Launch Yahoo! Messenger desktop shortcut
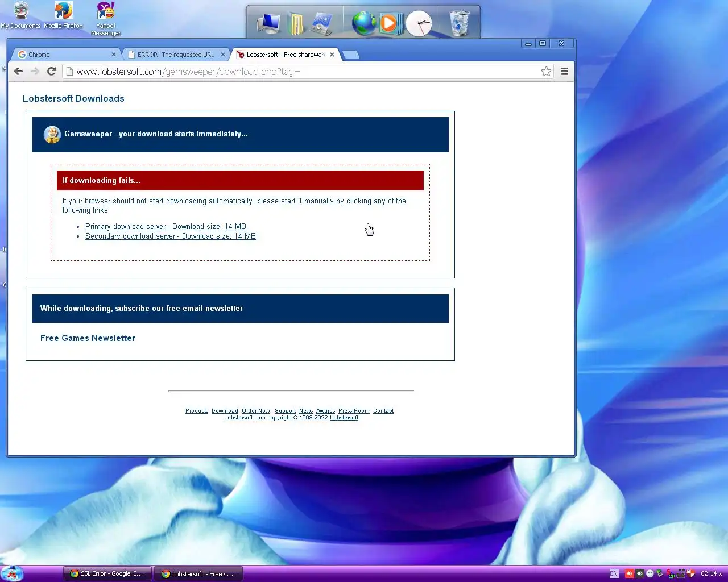728x582 pixels. click(106, 19)
